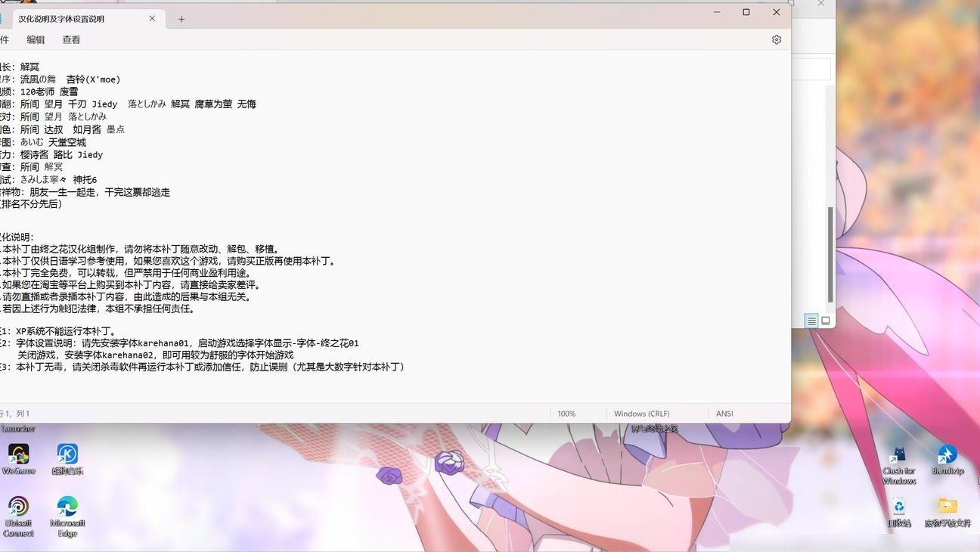Click the line about 日语学习参考使用

coord(168,261)
